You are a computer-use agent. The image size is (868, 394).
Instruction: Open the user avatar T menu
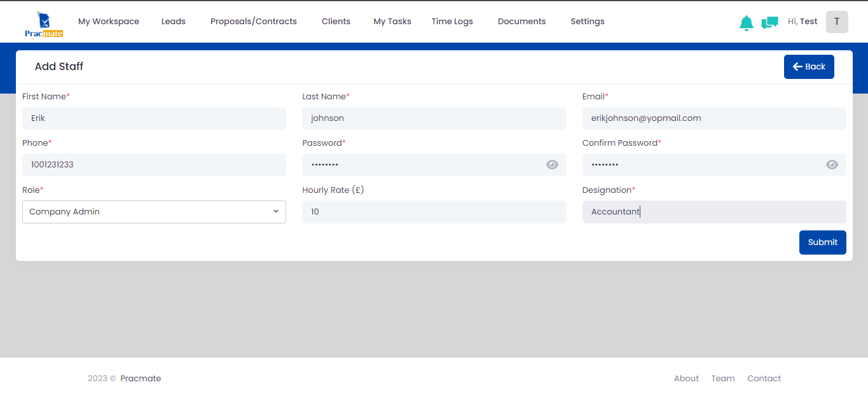click(x=837, y=22)
